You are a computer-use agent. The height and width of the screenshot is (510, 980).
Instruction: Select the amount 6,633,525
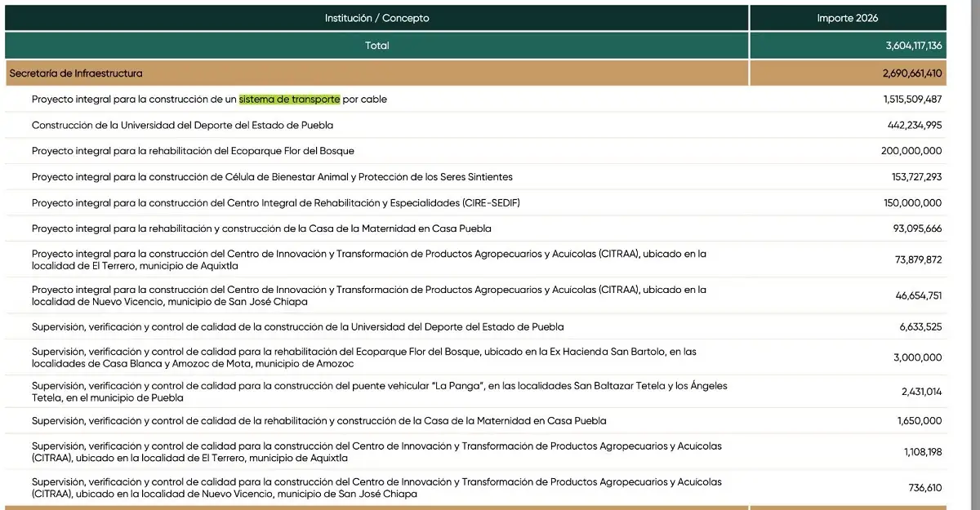pos(921,327)
